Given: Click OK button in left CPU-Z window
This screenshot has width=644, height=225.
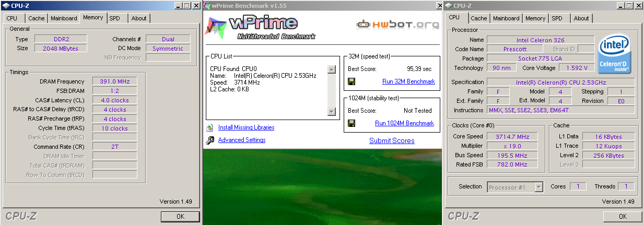Looking at the screenshot, I should [x=180, y=216].
